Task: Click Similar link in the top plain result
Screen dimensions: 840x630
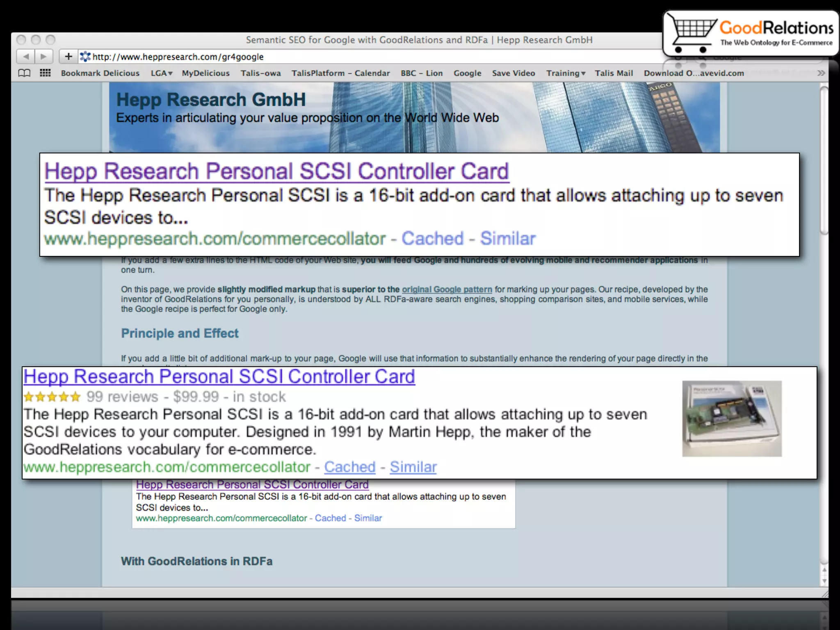Action: (x=508, y=239)
